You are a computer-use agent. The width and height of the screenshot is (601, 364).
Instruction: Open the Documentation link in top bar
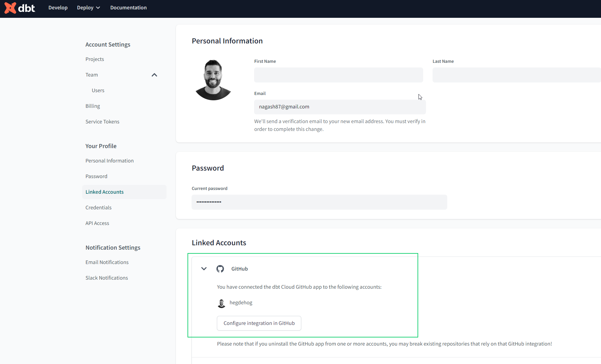(x=128, y=8)
